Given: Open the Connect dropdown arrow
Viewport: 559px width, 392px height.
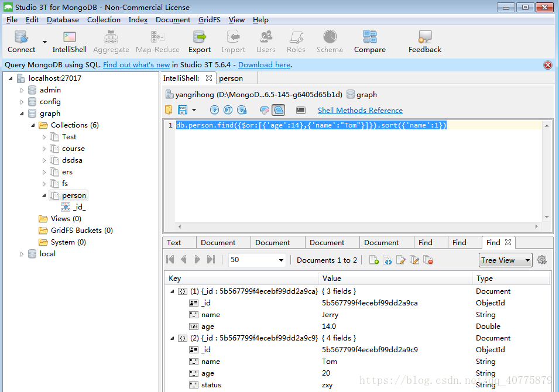Looking at the screenshot, I should (x=44, y=42).
